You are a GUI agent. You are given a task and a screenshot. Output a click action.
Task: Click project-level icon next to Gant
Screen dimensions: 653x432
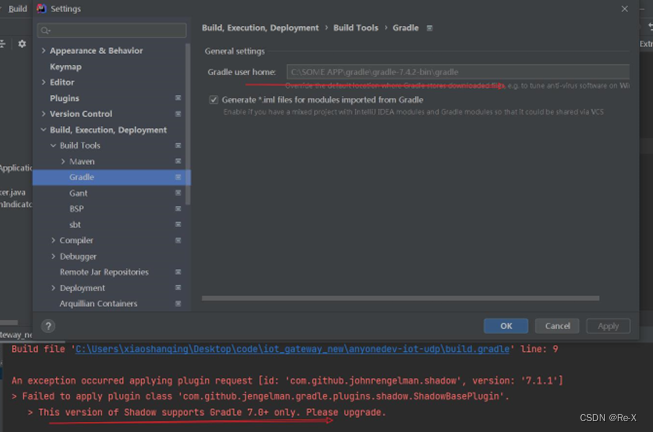(x=178, y=193)
